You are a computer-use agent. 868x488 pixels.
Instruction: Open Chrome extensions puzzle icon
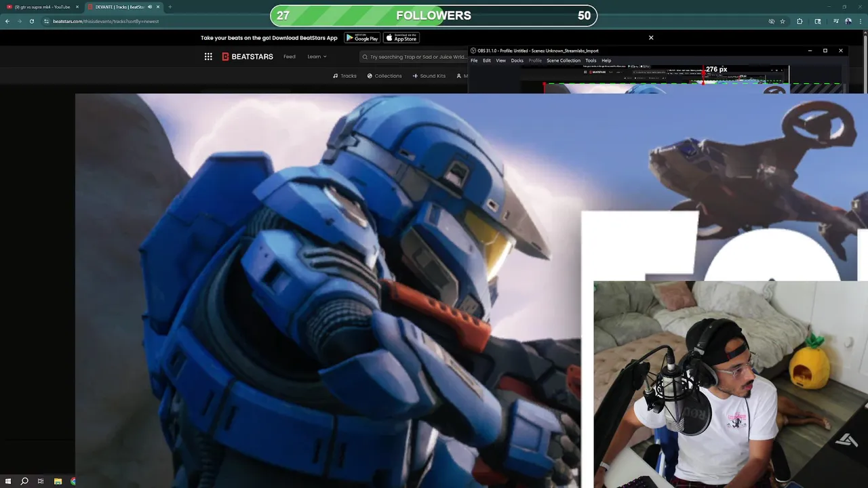click(800, 21)
